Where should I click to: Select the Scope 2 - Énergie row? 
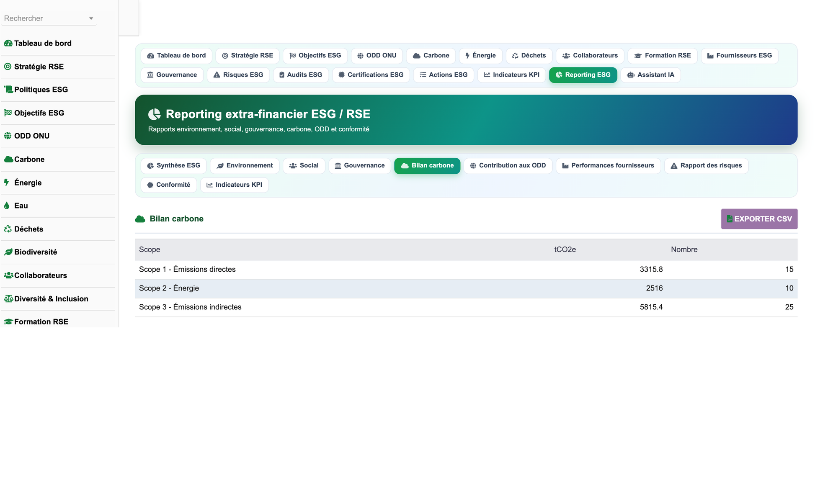tap(466, 288)
